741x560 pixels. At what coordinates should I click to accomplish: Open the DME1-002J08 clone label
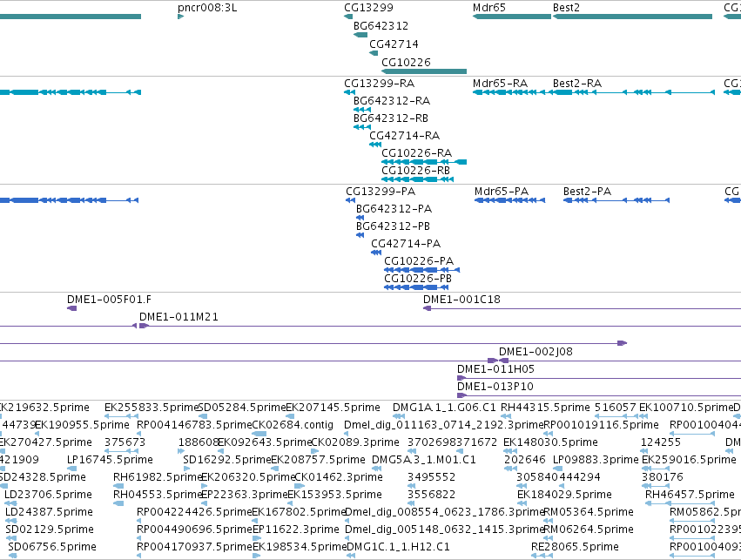pyautogui.click(x=536, y=352)
